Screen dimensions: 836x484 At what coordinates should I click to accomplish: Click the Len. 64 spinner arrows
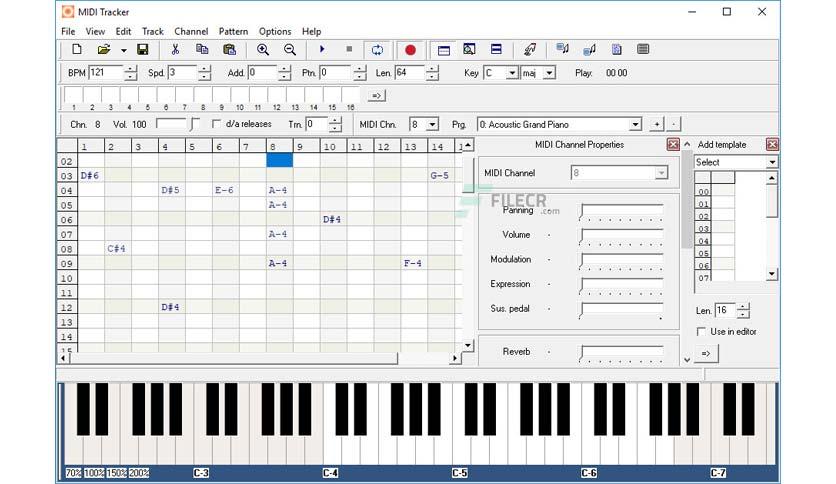(x=433, y=73)
